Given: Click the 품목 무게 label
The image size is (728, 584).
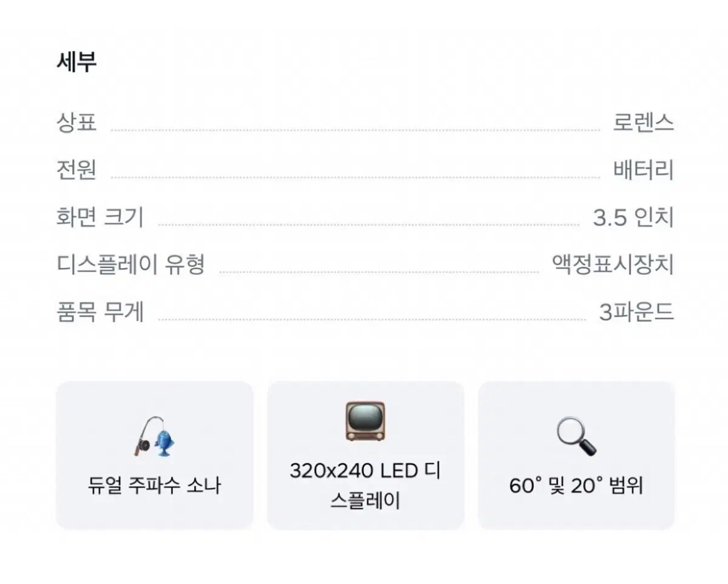Looking at the screenshot, I should (100, 312).
